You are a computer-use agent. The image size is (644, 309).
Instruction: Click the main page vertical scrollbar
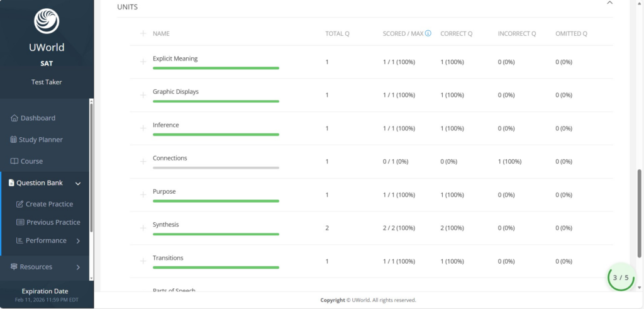coord(639,214)
